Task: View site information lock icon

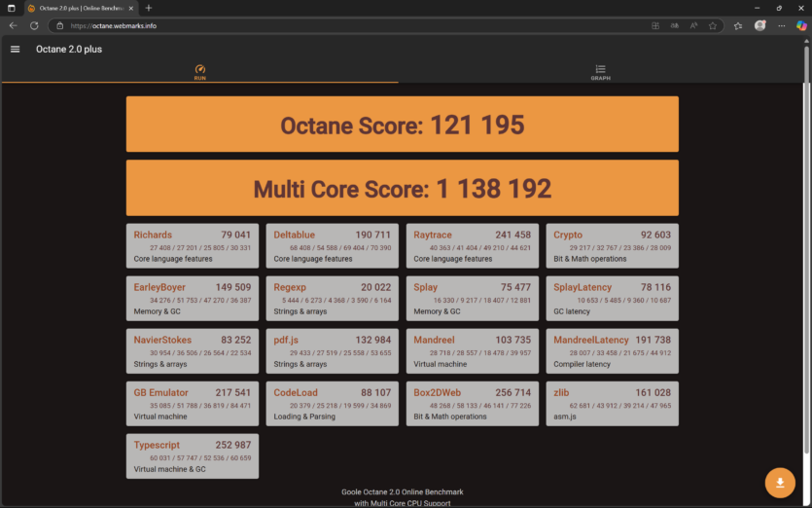Action: 60,25
